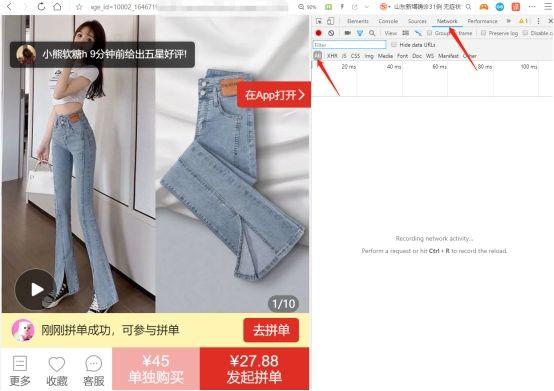The image size is (554, 391).
Task: Select the XHR request type filter
Action: [x=332, y=56]
